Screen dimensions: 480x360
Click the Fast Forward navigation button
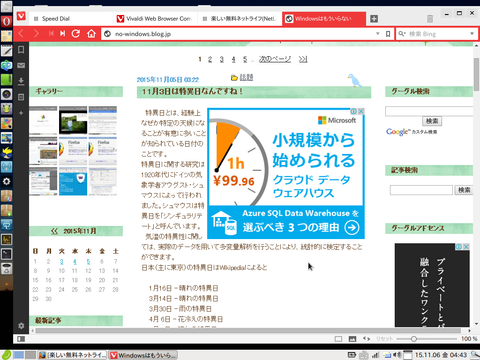[x=63, y=34]
